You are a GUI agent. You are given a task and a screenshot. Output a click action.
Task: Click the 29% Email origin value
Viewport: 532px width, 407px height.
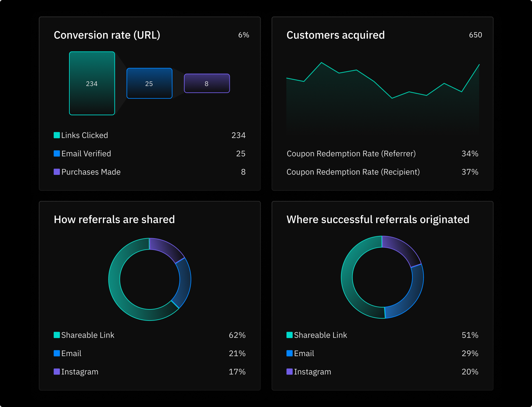point(470,353)
